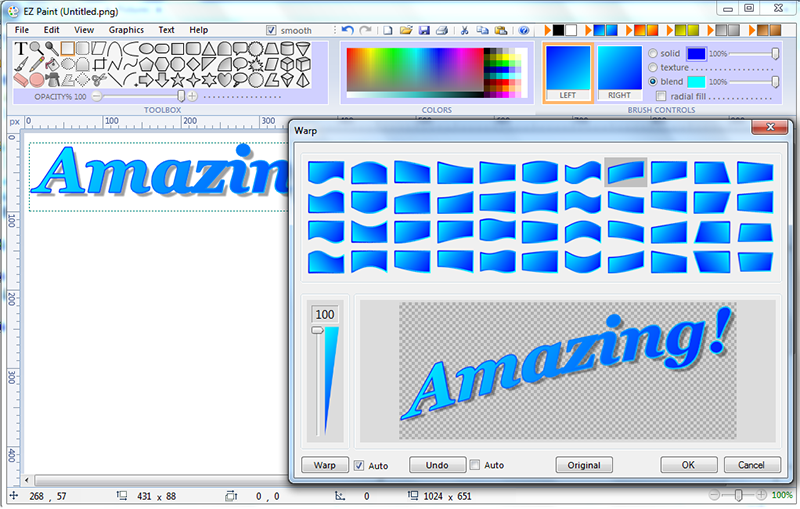Viewport: 800px width, 509px height.
Task: Select the texture brush radio button
Action: pos(653,67)
